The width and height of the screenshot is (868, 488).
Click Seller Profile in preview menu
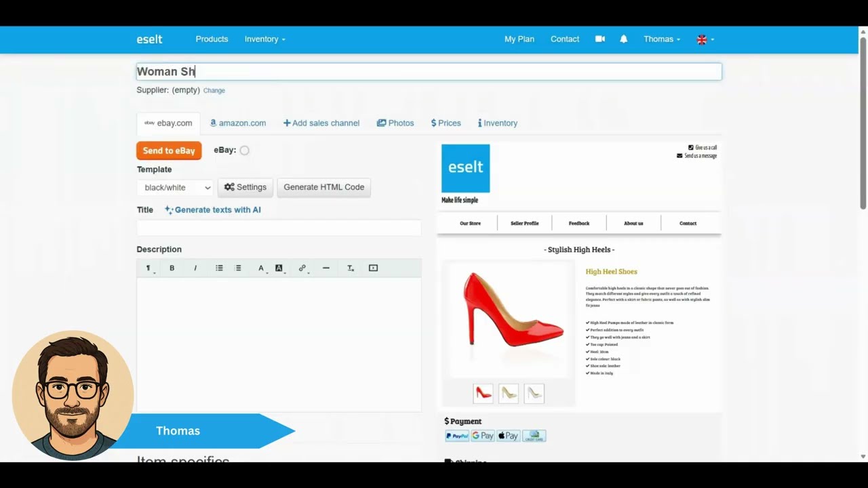[525, 223]
